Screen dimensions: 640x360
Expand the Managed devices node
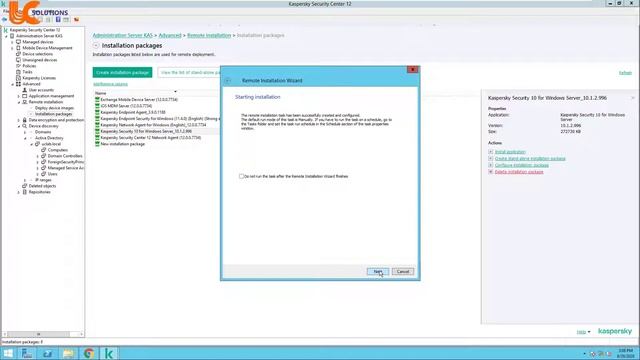13,42
